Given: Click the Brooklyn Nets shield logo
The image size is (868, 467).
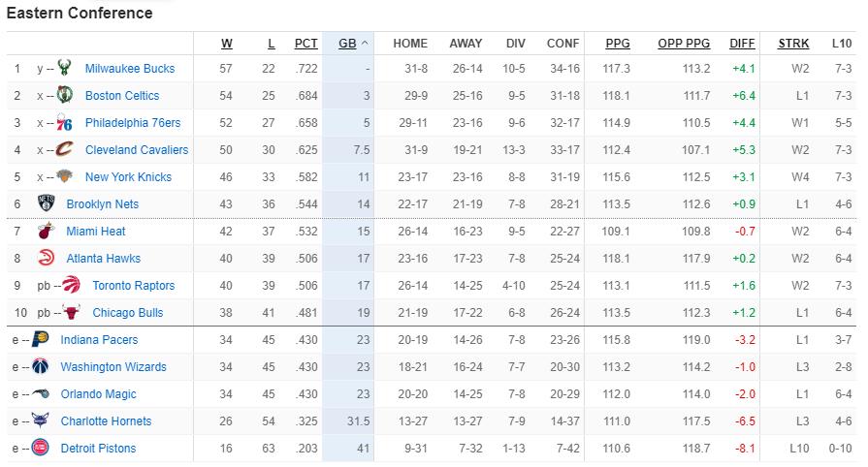Looking at the screenshot, I should (x=46, y=203).
